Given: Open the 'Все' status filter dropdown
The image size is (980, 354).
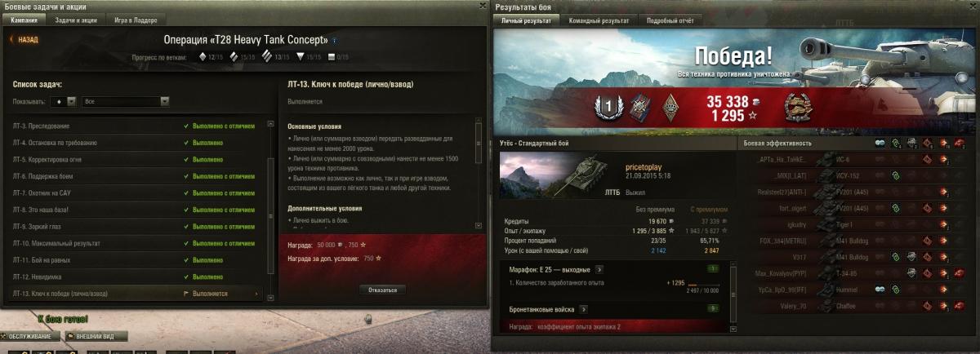Looking at the screenshot, I should tap(126, 101).
